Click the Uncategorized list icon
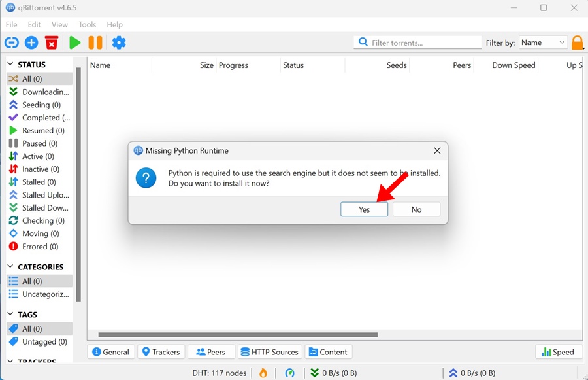The width and height of the screenshot is (588, 380). [14, 294]
